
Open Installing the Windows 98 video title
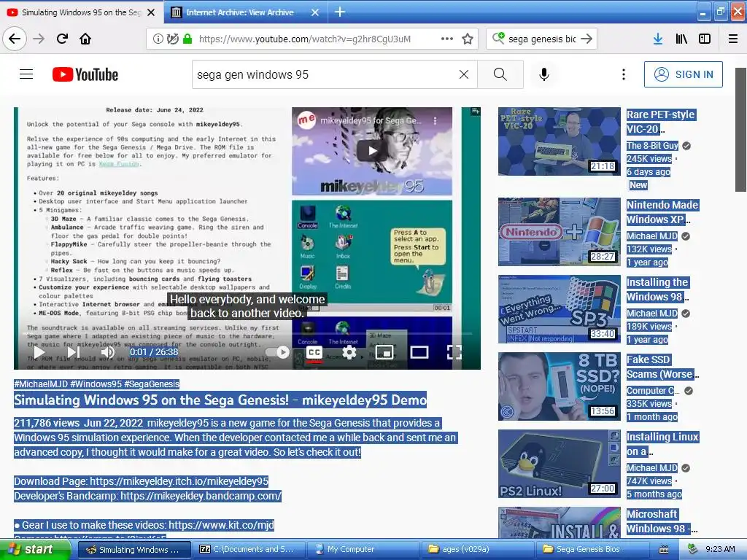pos(657,289)
